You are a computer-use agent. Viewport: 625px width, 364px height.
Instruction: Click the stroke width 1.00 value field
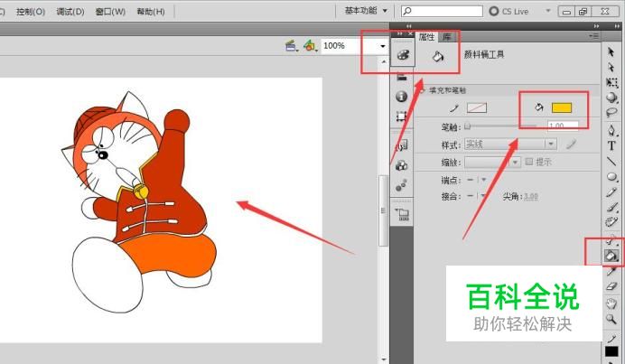563,126
